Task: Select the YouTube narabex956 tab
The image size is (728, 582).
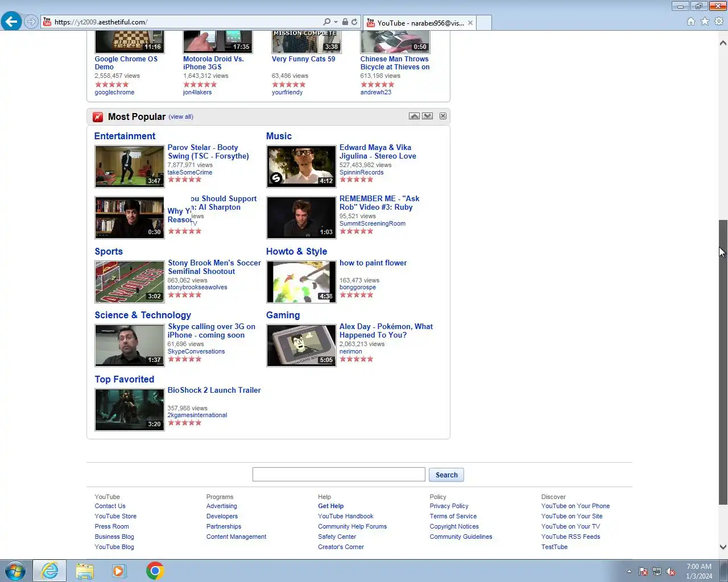Action: click(420, 23)
